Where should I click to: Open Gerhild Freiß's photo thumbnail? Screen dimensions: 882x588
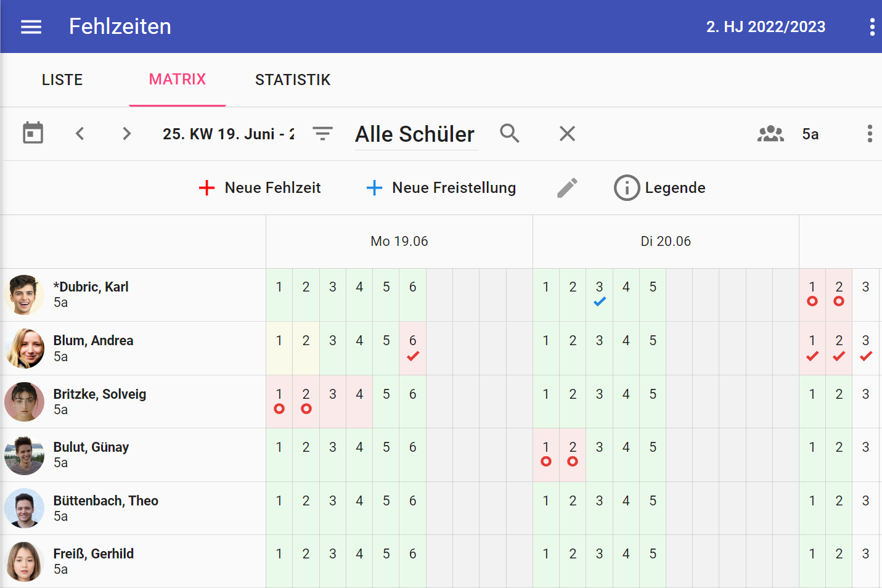(x=24, y=561)
